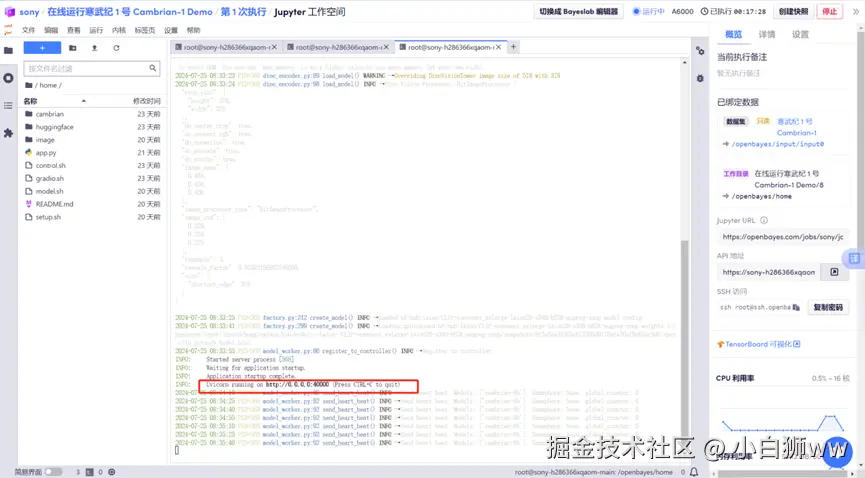Select the app.py file
The height and width of the screenshot is (478, 865).
[46, 152]
